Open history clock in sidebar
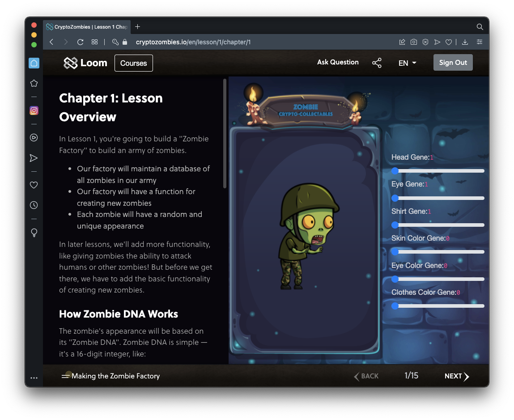The image size is (514, 420). click(x=34, y=205)
